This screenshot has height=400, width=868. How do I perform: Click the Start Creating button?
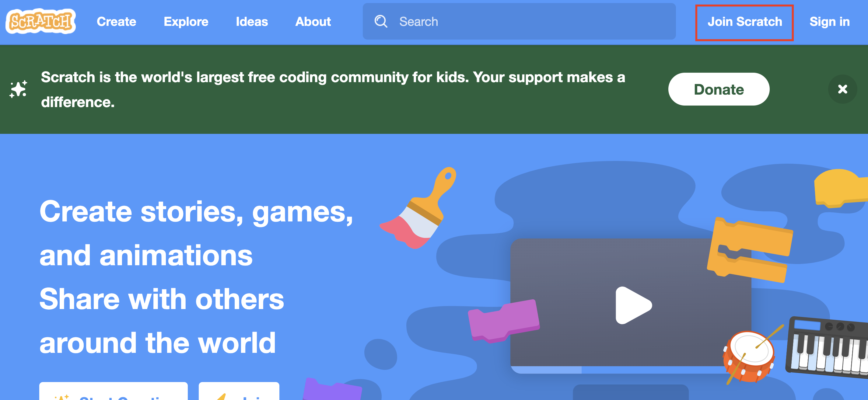pyautogui.click(x=114, y=391)
